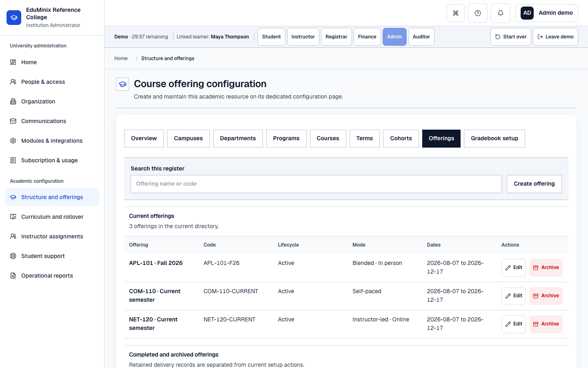Open the Departments tab

(x=238, y=139)
